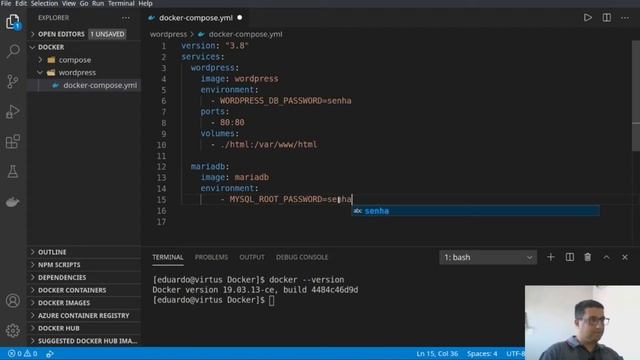Open the Terminal menu

tap(121, 3)
